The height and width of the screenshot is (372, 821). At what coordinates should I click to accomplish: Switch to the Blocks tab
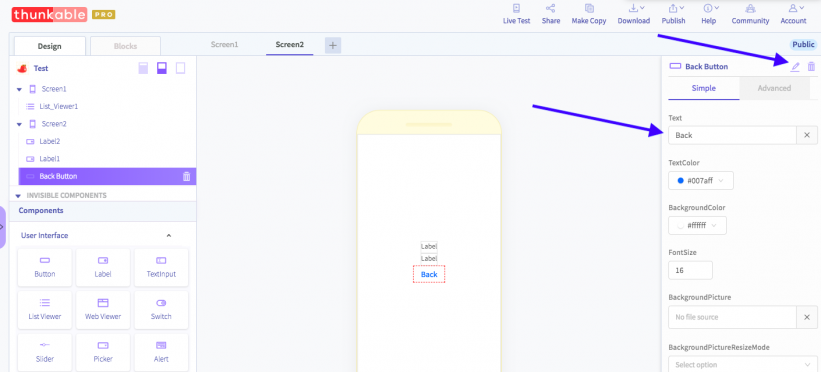tap(125, 46)
